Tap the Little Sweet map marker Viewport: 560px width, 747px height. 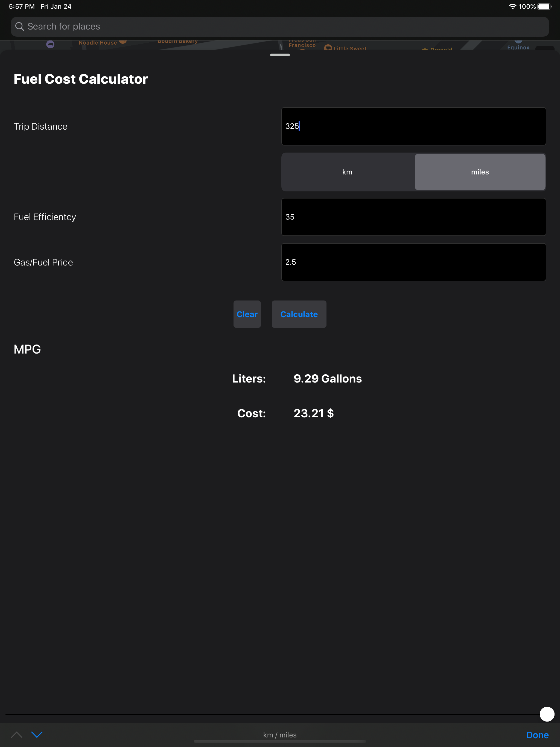tap(328, 48)
